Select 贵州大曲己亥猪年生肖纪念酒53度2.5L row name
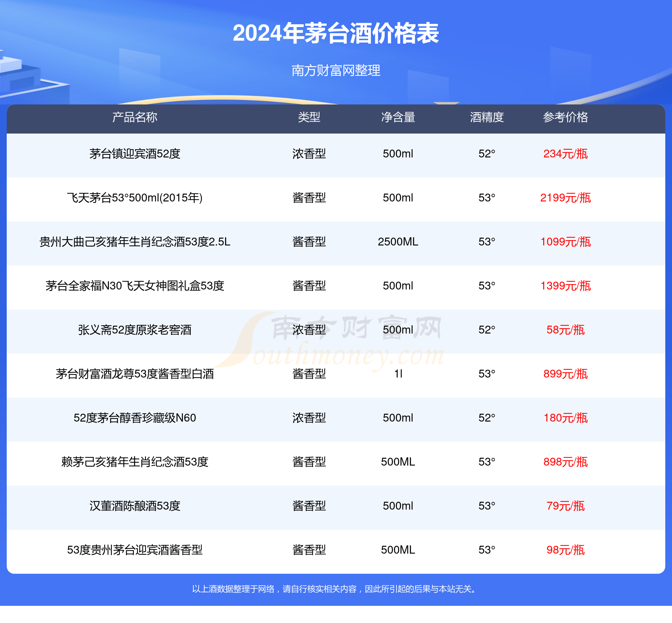This screenshot has width=672, height=623. pos(135,242)
